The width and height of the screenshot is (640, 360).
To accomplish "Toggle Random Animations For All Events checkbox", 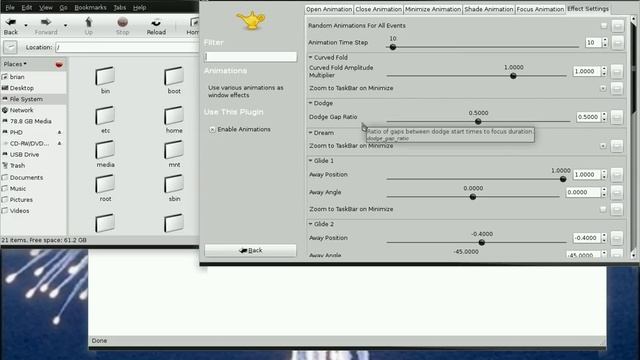I will point(604,26).
